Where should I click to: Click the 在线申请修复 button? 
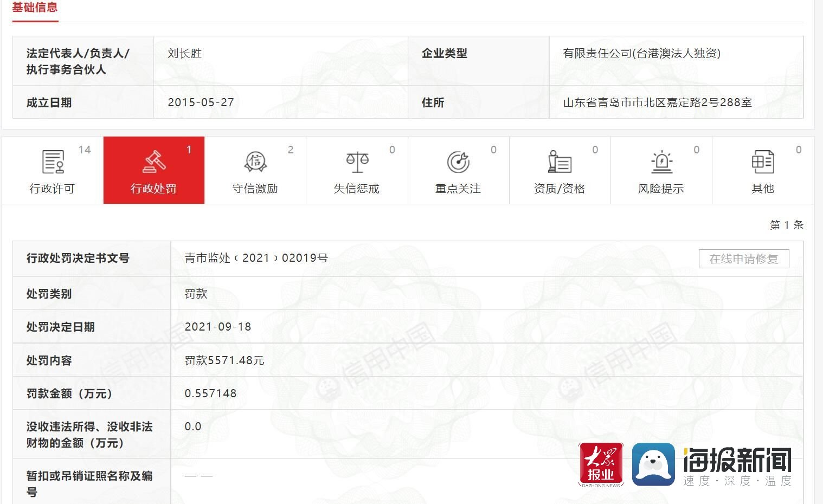coord(744,259)
